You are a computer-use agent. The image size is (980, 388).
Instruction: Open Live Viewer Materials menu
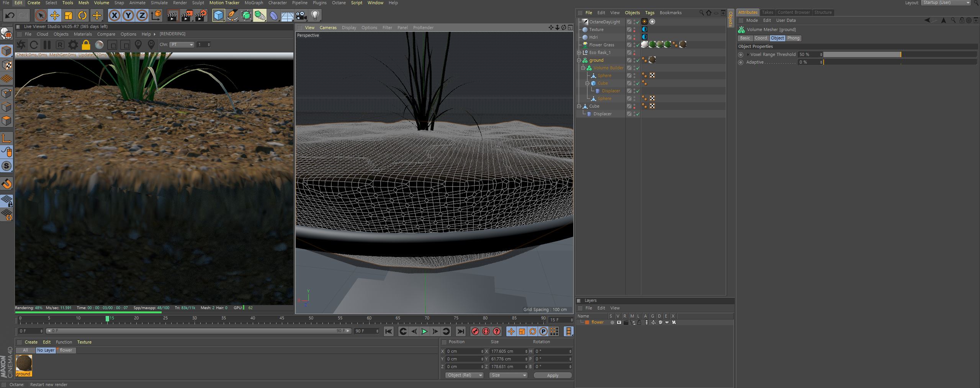click(x=83, y=34)
